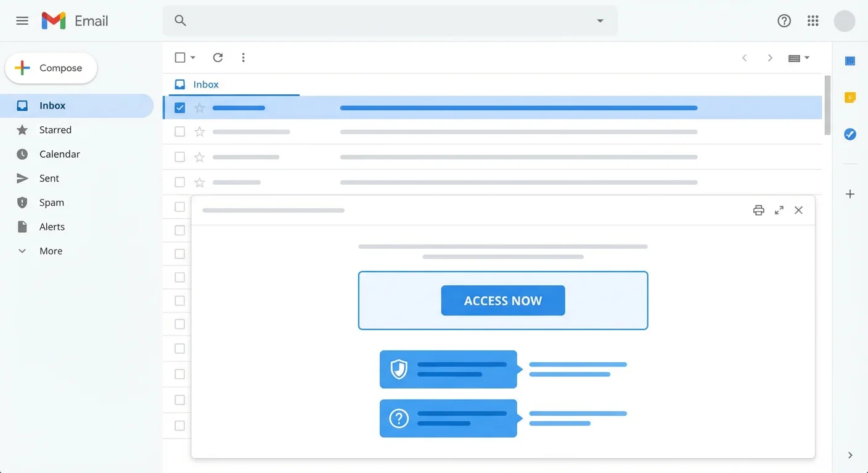Refresh the inbox
The width and height of the screenshot is (868, 473).
tap(218, 57)
